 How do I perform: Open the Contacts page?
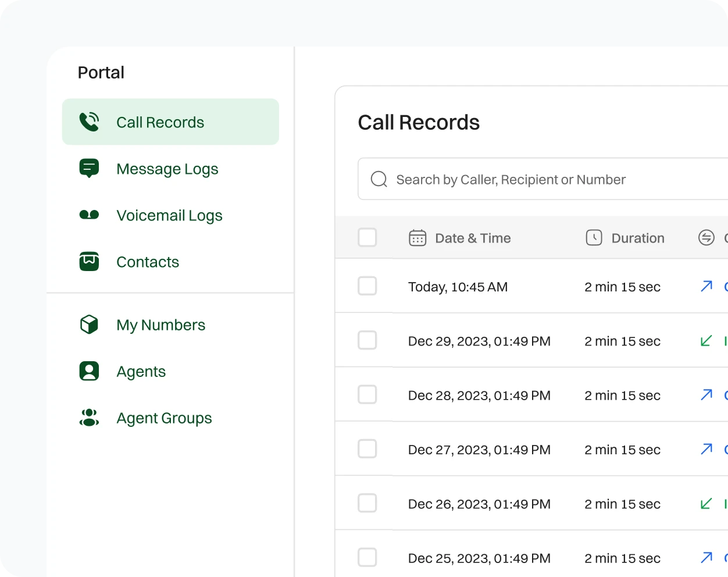point(148,262)
